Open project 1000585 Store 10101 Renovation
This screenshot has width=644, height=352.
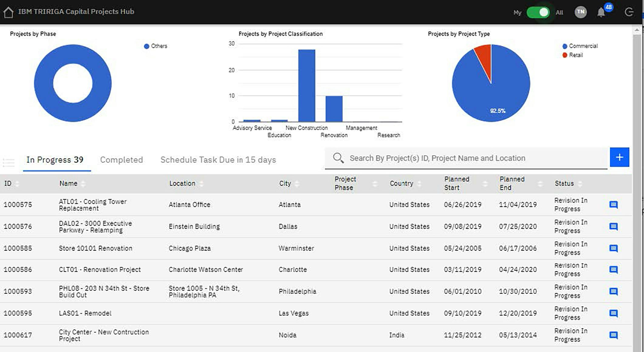click(96, 248)
